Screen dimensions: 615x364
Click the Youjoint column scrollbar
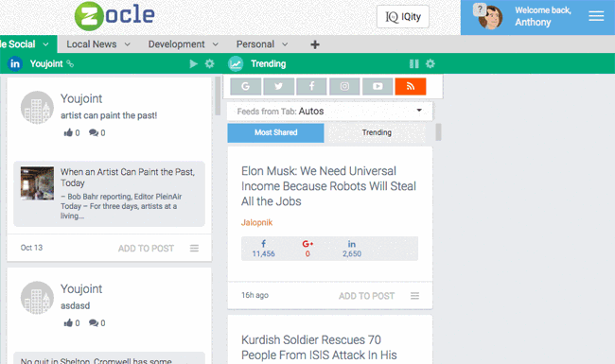click(218, 96)
